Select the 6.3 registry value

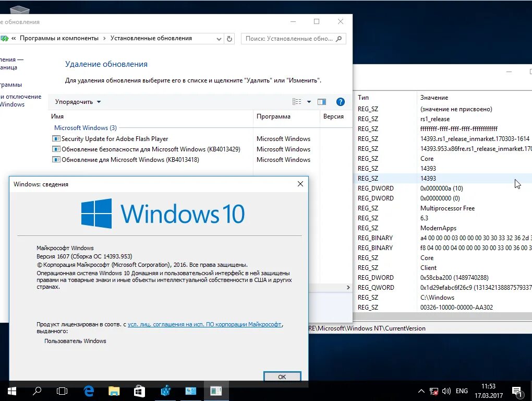coord(424,218)
